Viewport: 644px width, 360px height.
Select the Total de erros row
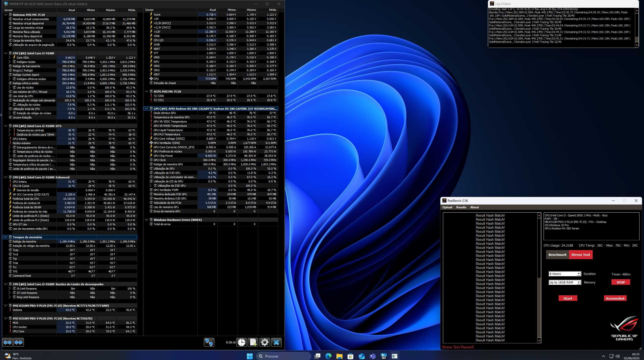click(211, 224)
